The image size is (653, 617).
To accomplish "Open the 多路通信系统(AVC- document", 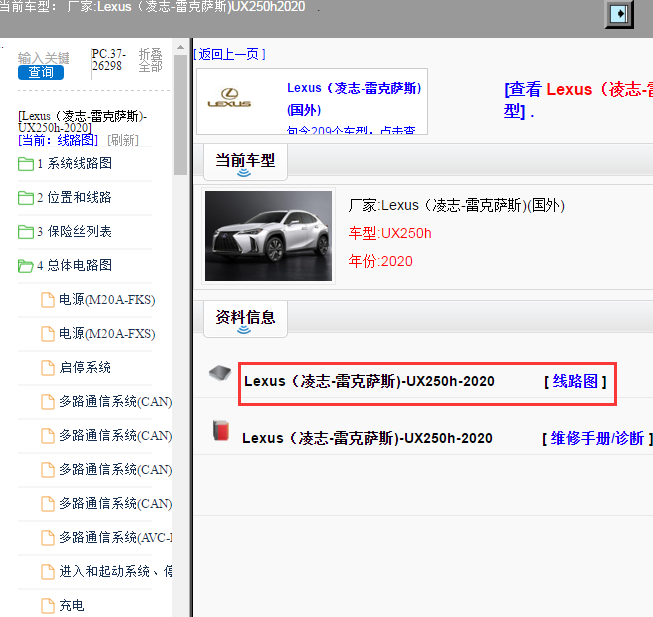I will point(115,537).
